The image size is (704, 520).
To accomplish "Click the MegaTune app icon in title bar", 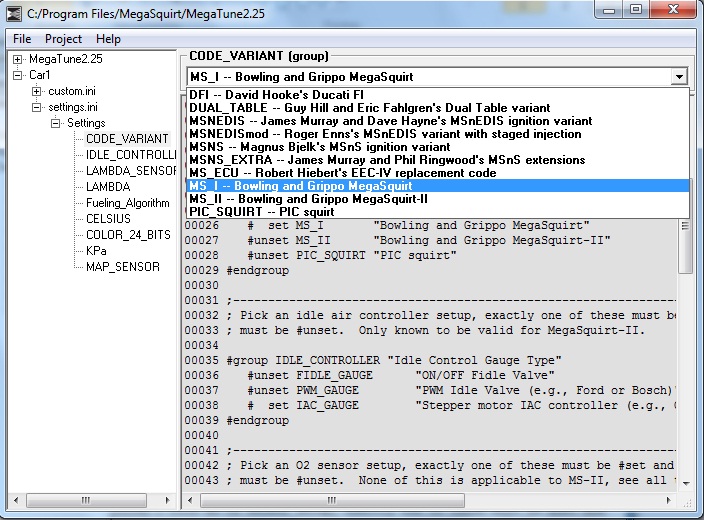I will pos(13,12).
